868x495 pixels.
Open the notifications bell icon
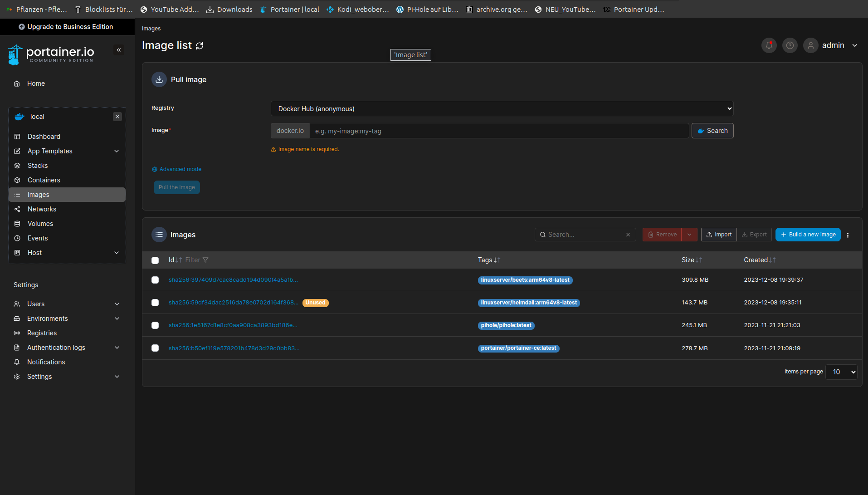tap(769, 45)
